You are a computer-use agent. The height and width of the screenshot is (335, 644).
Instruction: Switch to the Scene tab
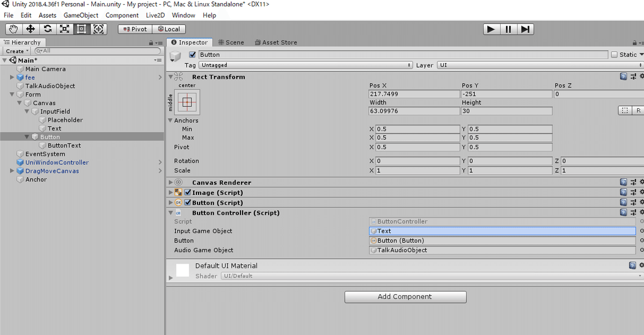[231, 42]
